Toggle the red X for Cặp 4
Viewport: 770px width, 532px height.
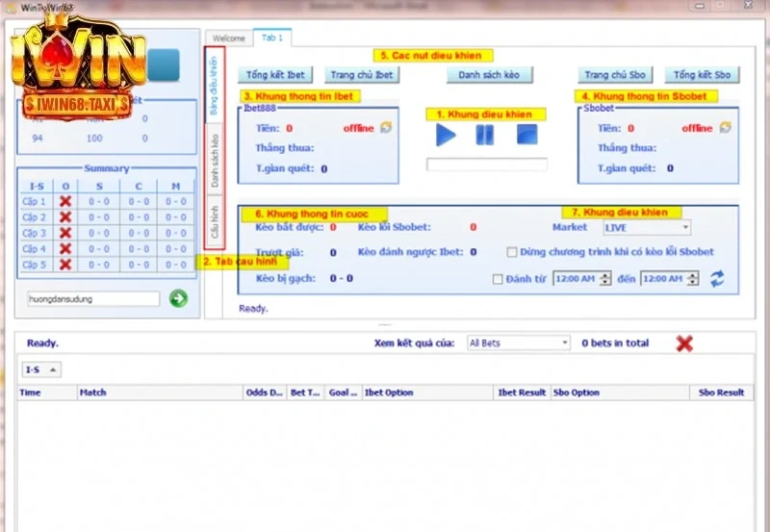(65, 248)
